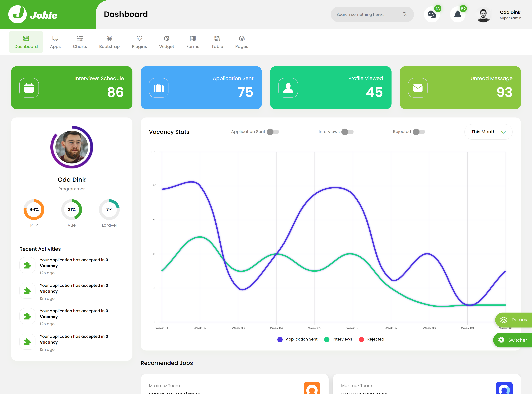The height and width of the screenshot is (394, 532).
Task: Open the chat messages icon
Action: (432, 15)
